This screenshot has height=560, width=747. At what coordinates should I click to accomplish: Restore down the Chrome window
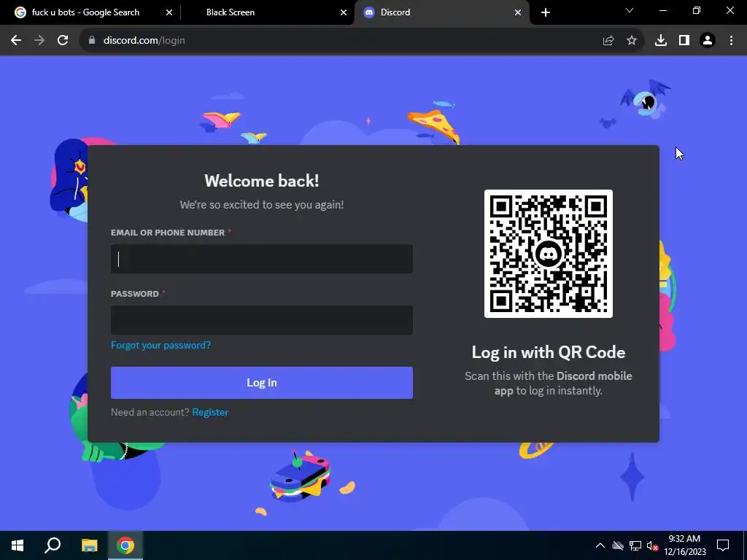(697, 10)
